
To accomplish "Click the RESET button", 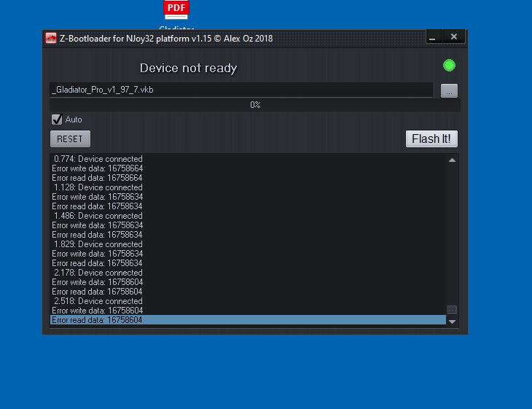I will tap(70, 139).
